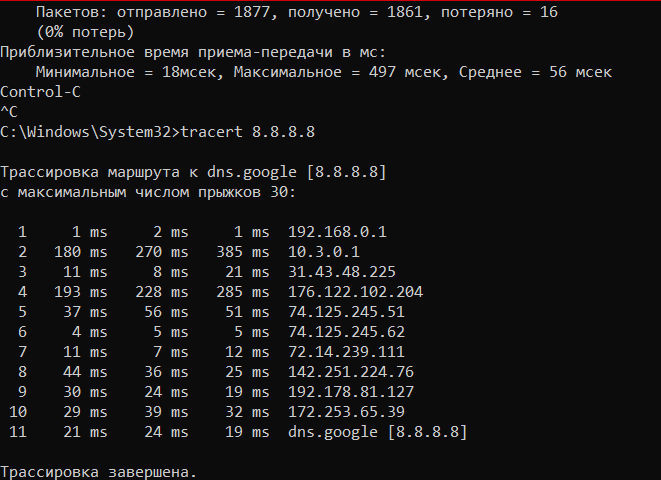This screenshot has height=480, width=661.
Task: Click the ^C interrupt line
Action: pos(9,112)
